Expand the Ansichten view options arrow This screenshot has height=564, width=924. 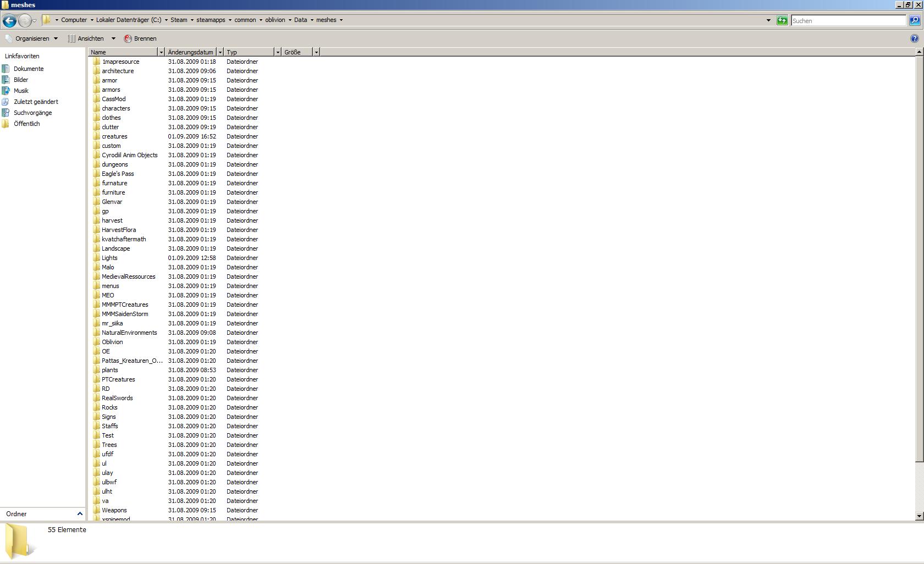pyautogui.click(x=113, y=38)
